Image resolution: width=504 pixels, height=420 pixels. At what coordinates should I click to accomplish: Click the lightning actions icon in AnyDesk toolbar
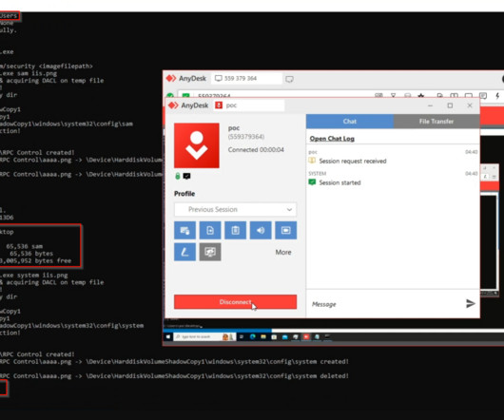click(x=497, y=96)
